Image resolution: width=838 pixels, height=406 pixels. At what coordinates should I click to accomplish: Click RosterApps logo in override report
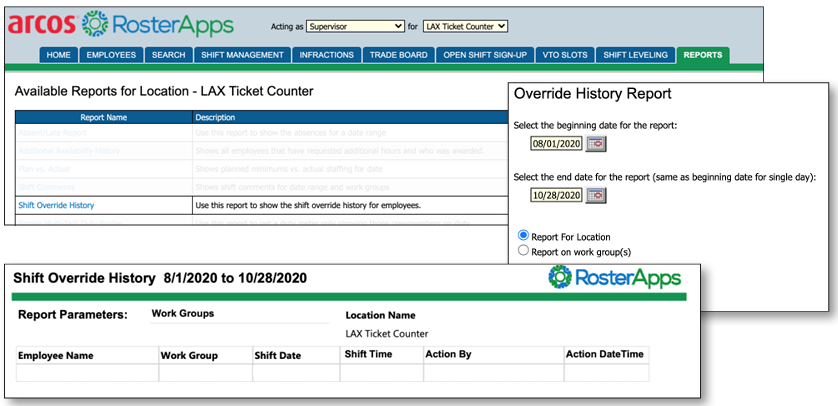click(x=615, y=278)
